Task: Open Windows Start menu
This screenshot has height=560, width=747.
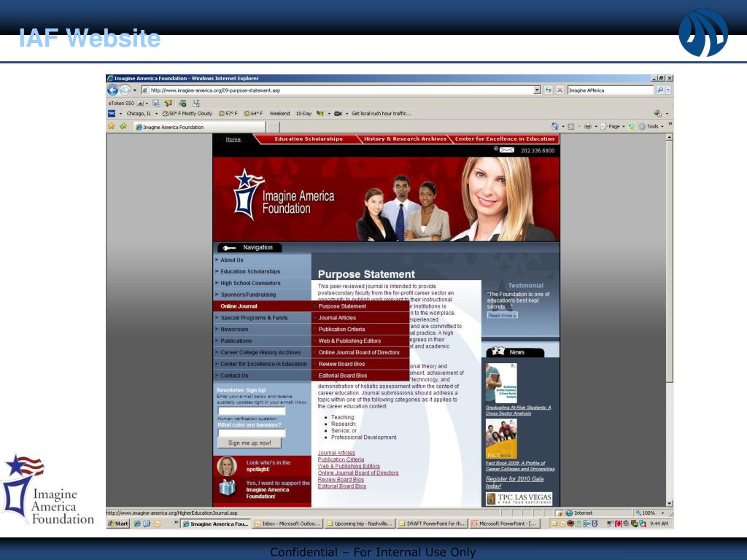Action: (118, 524)
